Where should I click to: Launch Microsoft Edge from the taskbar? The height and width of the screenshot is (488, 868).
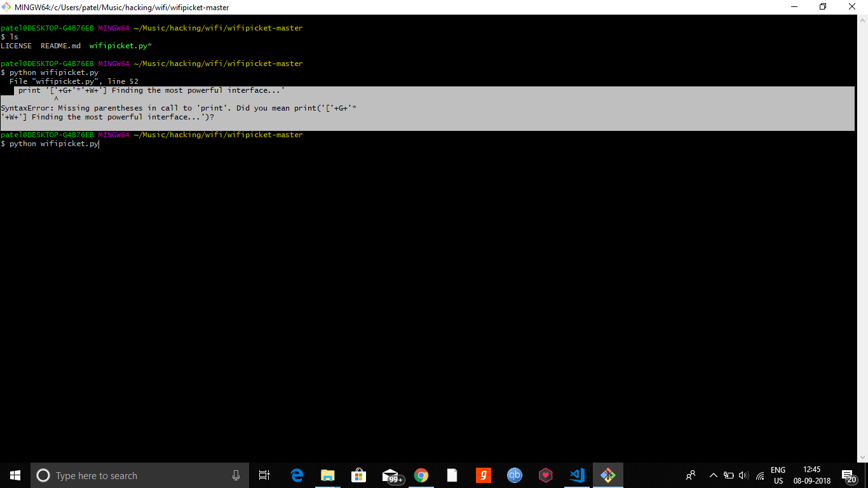pos(297,475)
